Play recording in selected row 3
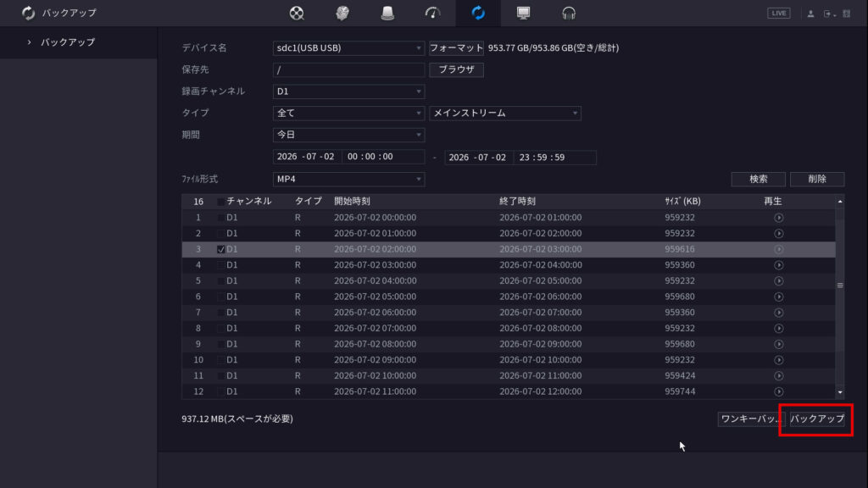The image size is (868, 488). 778,250
